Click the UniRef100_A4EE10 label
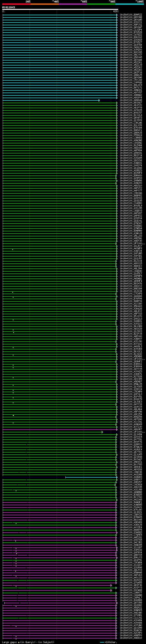The width and height of the screenshot is (146, 644). pos(131,638)
